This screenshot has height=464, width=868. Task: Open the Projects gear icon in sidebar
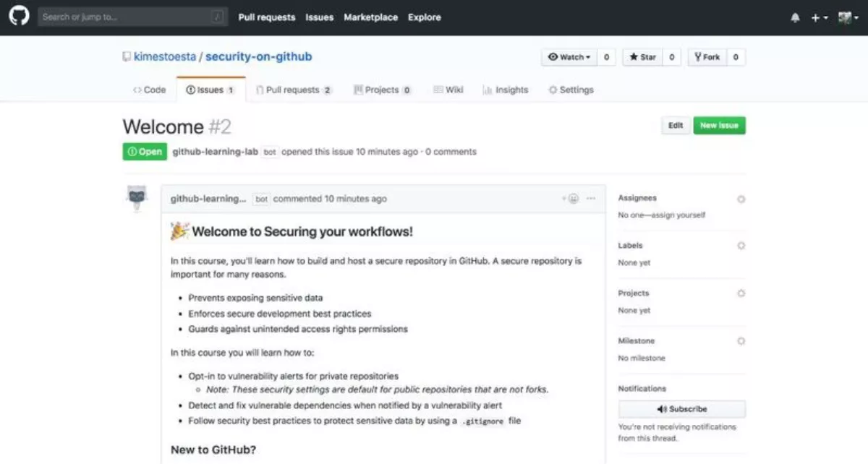(741, 293)
